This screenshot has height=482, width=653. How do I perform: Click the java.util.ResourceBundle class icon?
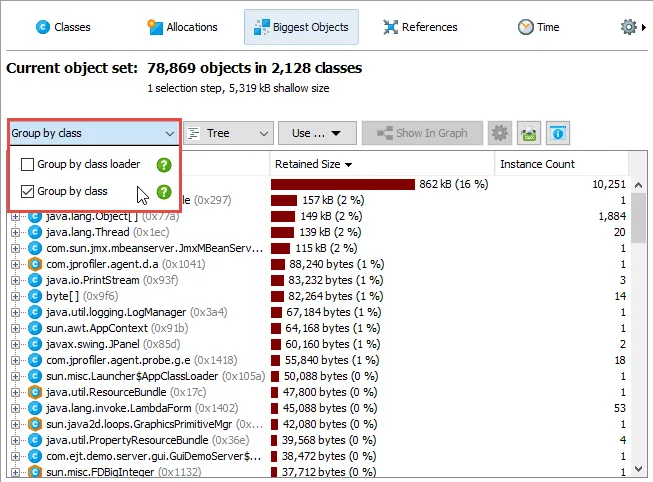[x=35, y=392]
